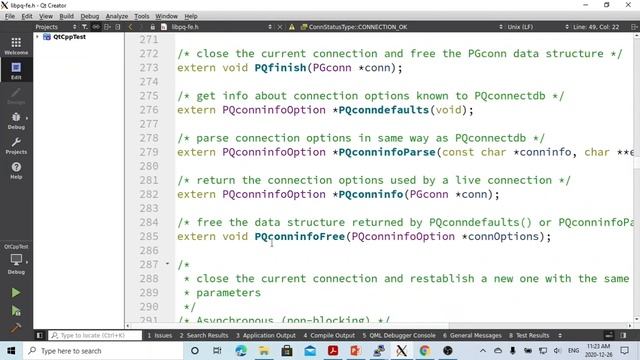Go back in editor navigation history
The height and width of the screenshot is (360, 640).
pos(130,27)
